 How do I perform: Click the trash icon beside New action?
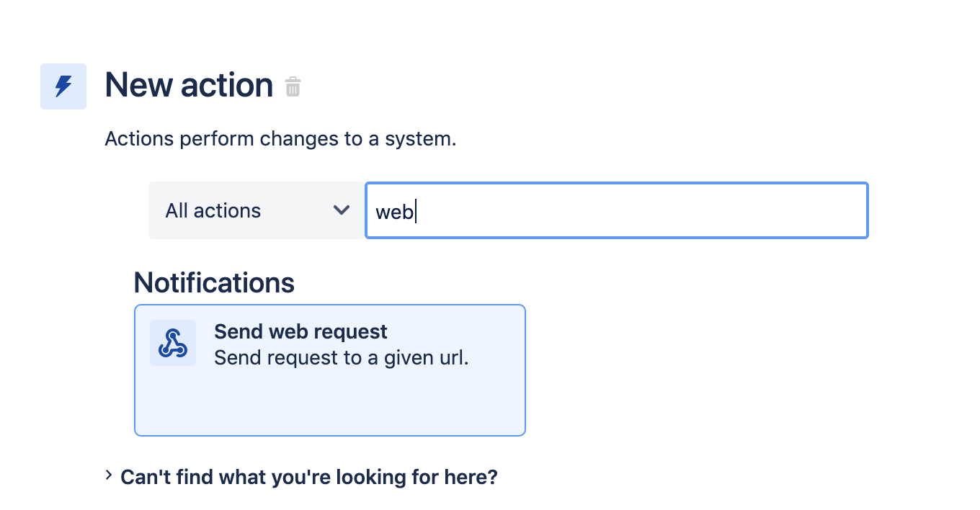click(x=293, y=86)
